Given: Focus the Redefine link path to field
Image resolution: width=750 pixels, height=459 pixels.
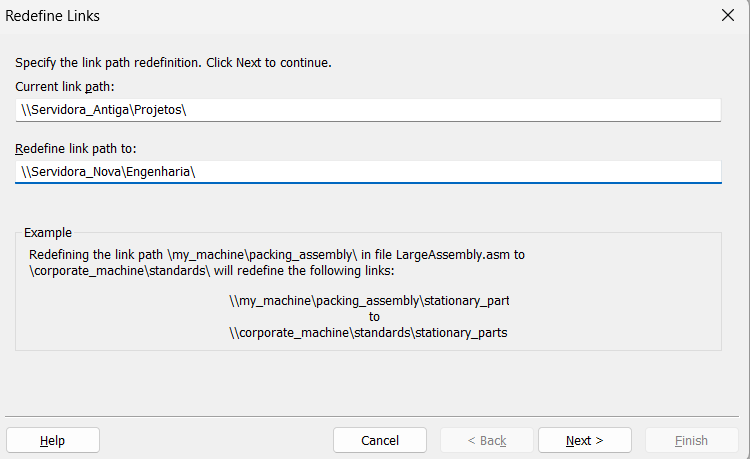Looking at the screenshot, I should click(368, 172).
